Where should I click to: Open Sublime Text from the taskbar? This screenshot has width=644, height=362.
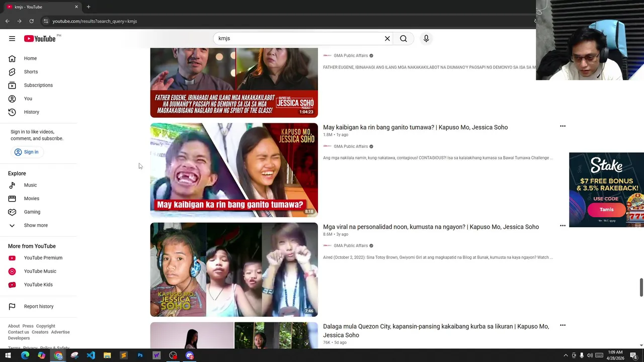(x=123, y=356)
